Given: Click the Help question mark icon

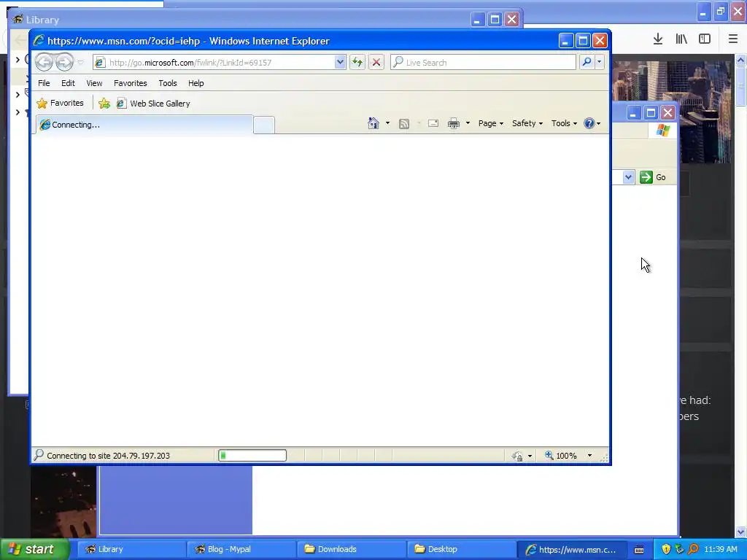Looking at the screenshot, I should (x=589, y=123).
